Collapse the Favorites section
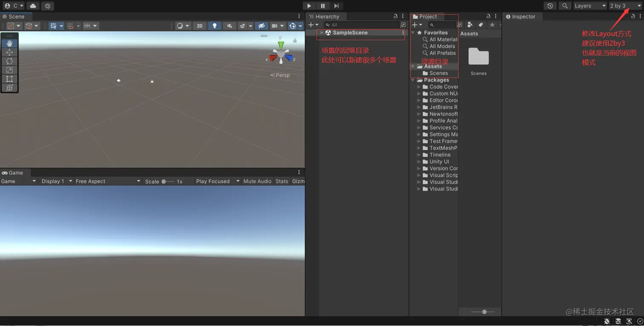The height and width of the screenshot is (326, 644). 413,33
